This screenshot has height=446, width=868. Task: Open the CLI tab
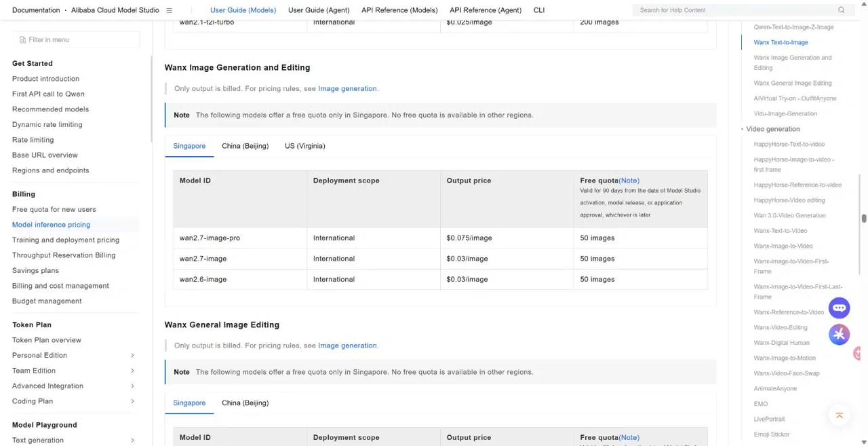click(x=539, y=10)
